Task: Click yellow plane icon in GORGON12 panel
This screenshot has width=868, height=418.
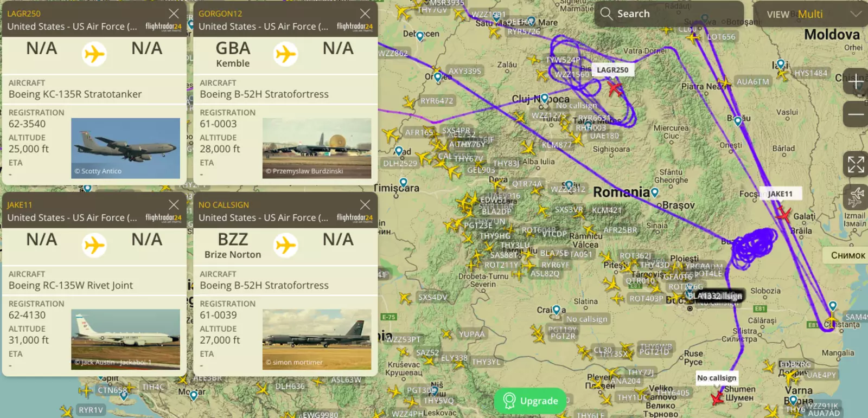Action: coord(285,54)
